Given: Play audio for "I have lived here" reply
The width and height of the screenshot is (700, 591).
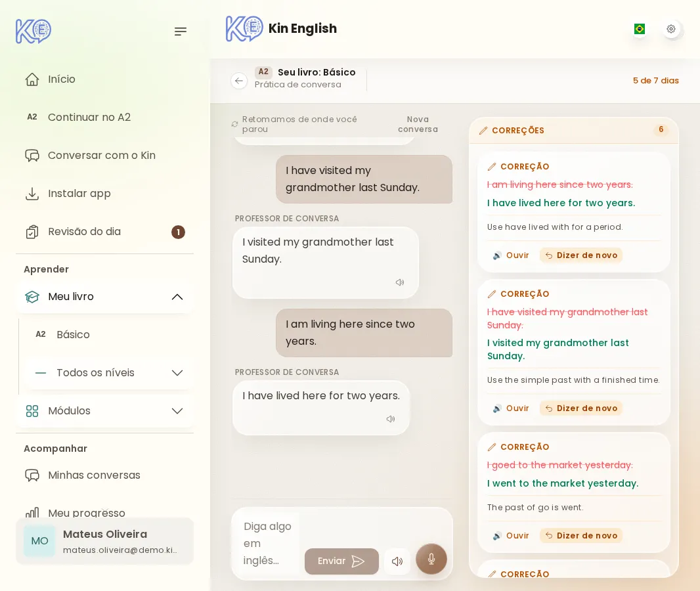Looking at the screenshot, I should tap(391, 419).
